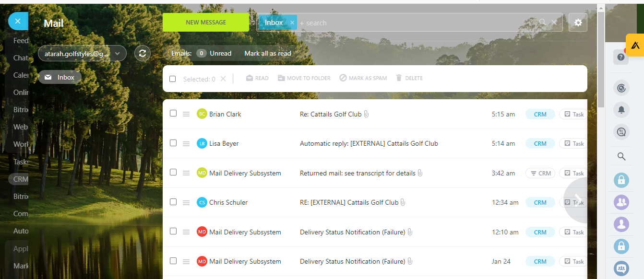The image size is (644, 279).
Task: Open the notifications bell icon
Action: pyautogui.click(x=621, y=110)
